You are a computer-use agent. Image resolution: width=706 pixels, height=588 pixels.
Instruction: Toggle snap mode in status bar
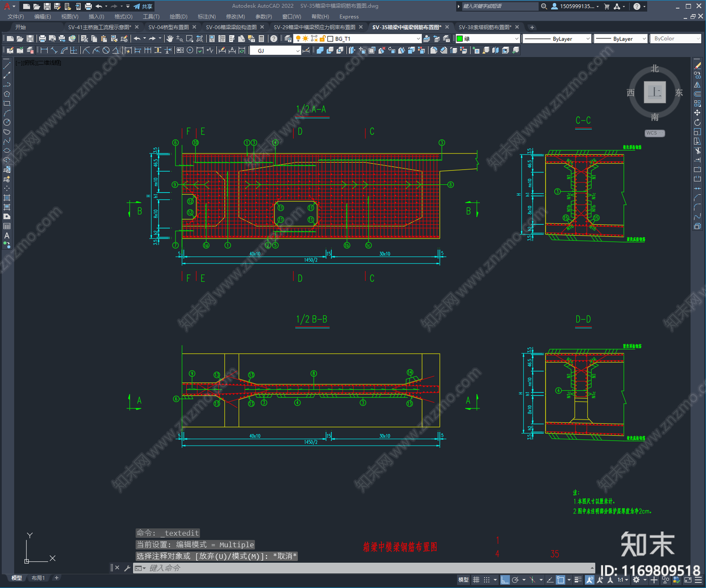486,580
